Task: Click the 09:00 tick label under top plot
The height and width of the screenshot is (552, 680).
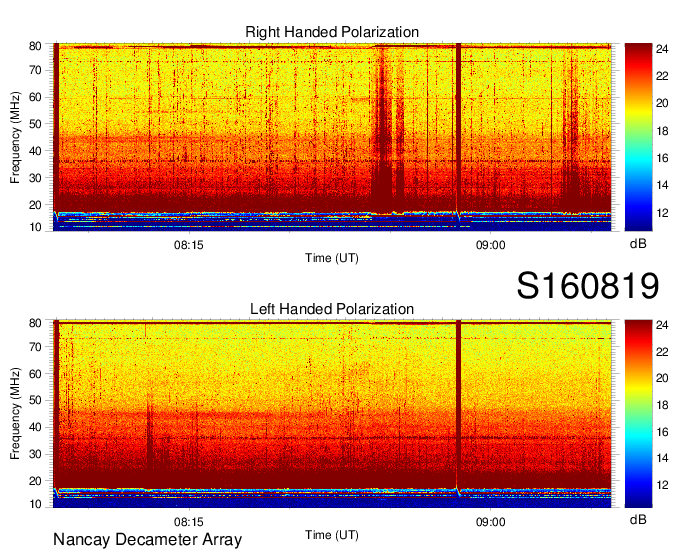Action: [490, 245]
